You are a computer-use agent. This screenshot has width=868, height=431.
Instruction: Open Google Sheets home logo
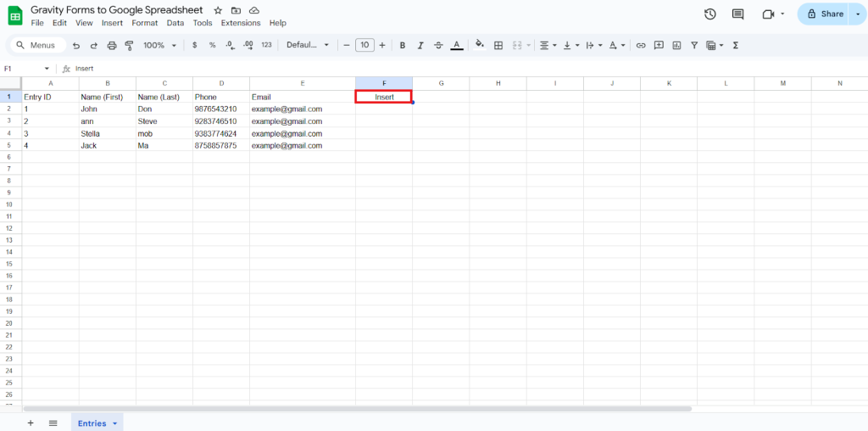pos(15,15)
